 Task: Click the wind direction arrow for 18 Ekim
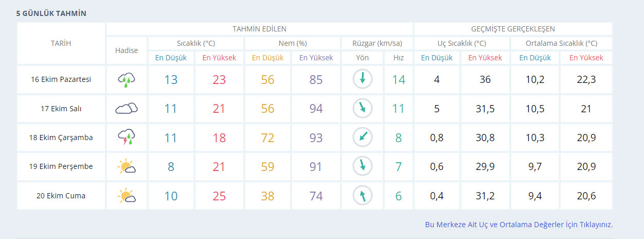[x=362, y=138]
